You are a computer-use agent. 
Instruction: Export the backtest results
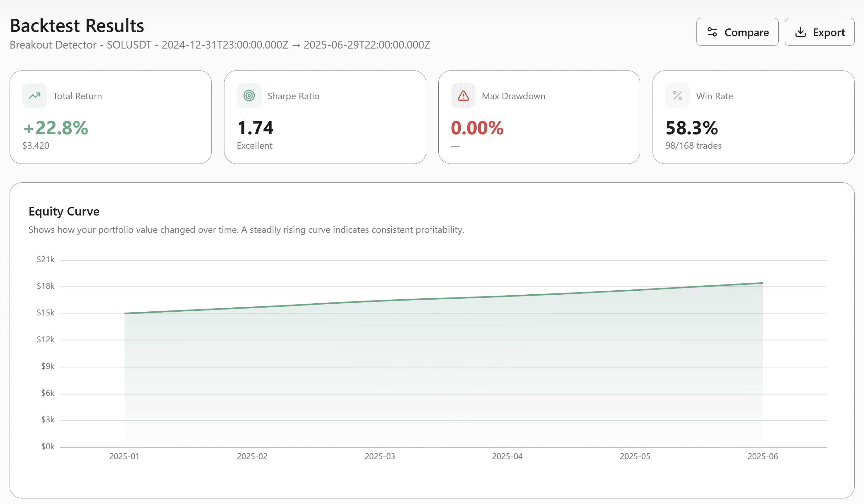tap(819, 32)
